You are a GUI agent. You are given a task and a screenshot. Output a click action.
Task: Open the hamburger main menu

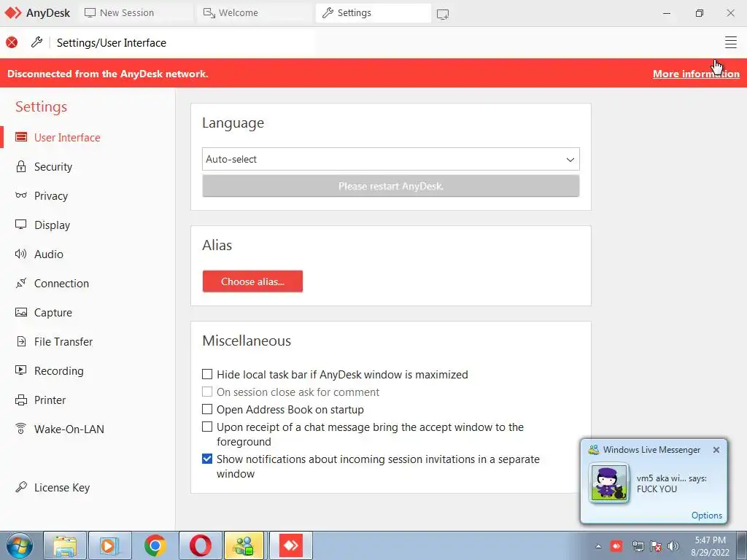pyautogui.click(x=730, y=42)
